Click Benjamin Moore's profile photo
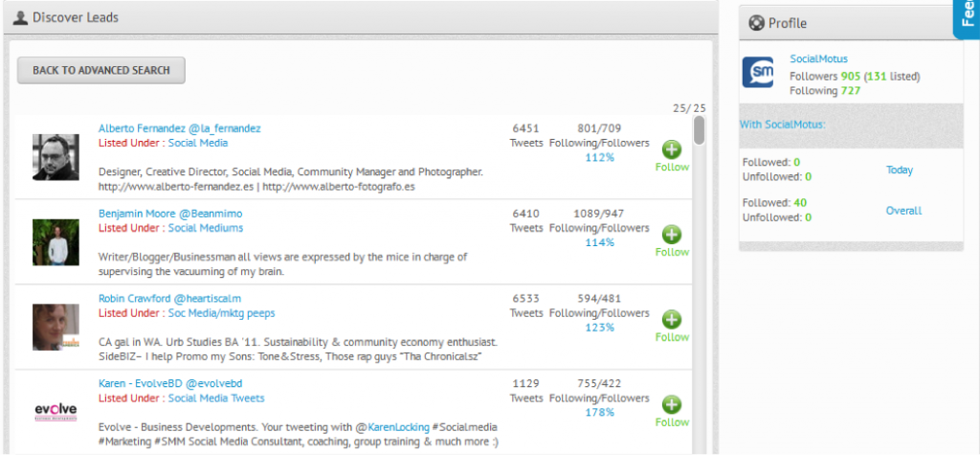 [56, 242]
